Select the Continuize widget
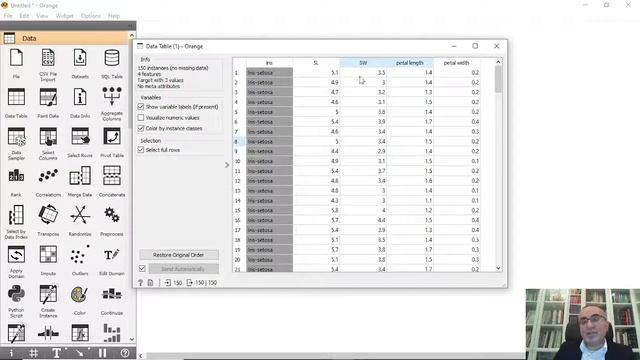Image resolution: width=640 pixels, height=360 pixels. pos(112,294)
